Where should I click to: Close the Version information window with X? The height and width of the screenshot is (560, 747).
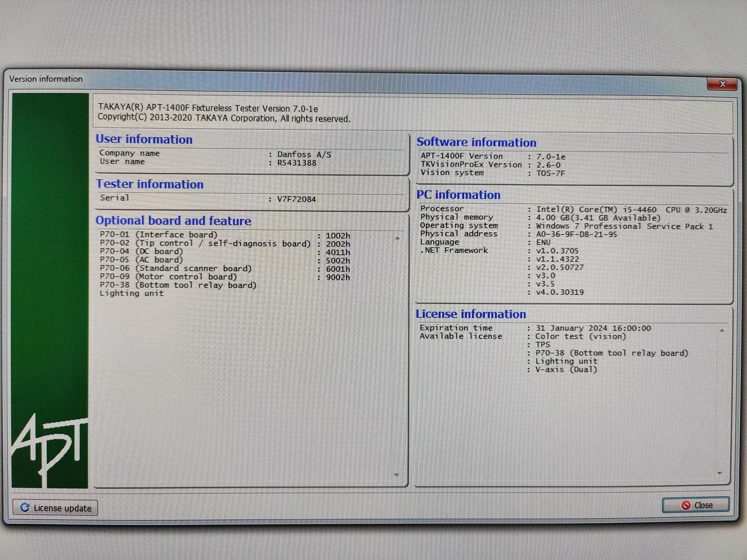[x=722, y=84]
